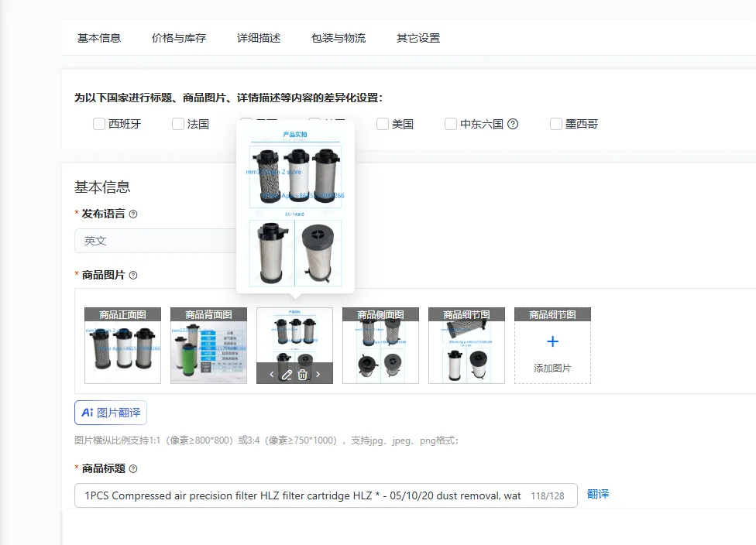Show help for 中东六国
This screenshot has height=545, width=756.
click(513, 124)
